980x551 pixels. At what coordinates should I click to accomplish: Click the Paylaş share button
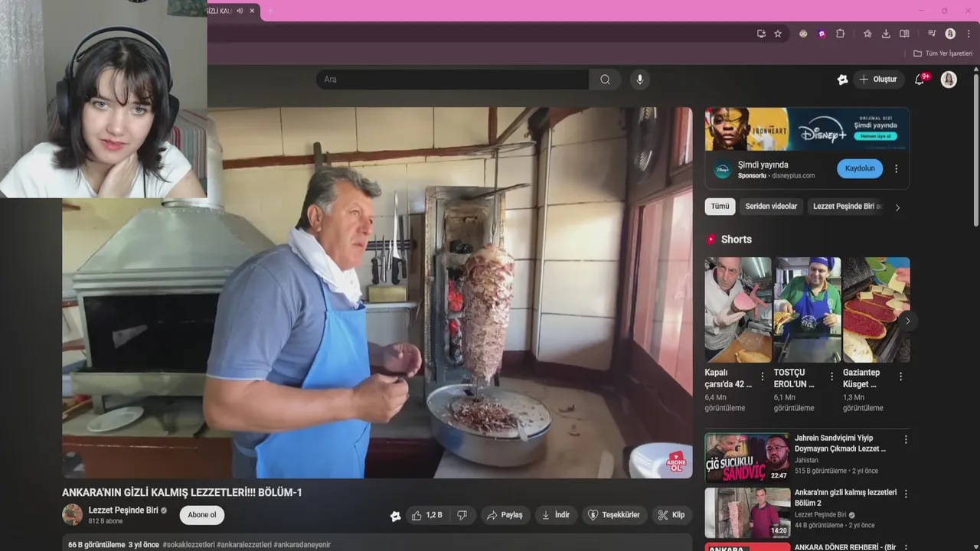click(x=505, y=515)
